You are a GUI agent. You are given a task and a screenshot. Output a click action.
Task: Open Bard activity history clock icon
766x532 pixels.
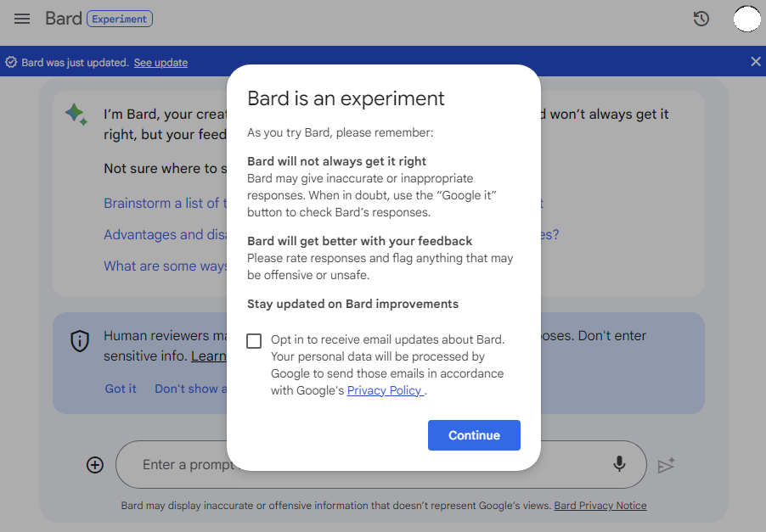701,19
